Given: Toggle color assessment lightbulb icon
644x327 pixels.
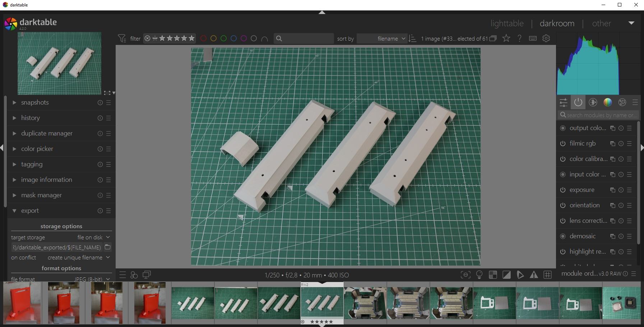Looking at the screenshot, I should coord(479,275).
